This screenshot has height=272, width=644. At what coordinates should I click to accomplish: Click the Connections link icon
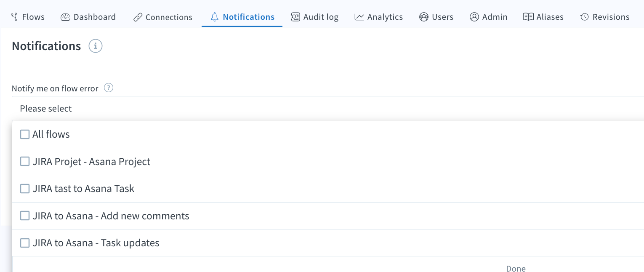138,17
